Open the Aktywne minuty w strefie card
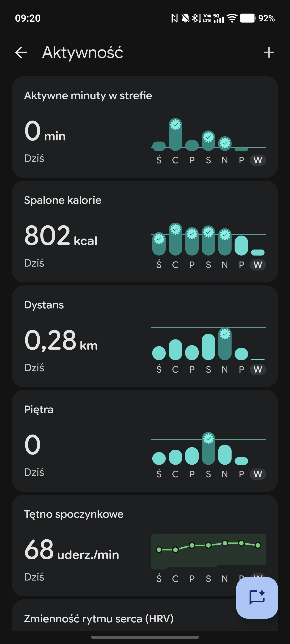Screen dimensions: 290x644 click(145, 127)
